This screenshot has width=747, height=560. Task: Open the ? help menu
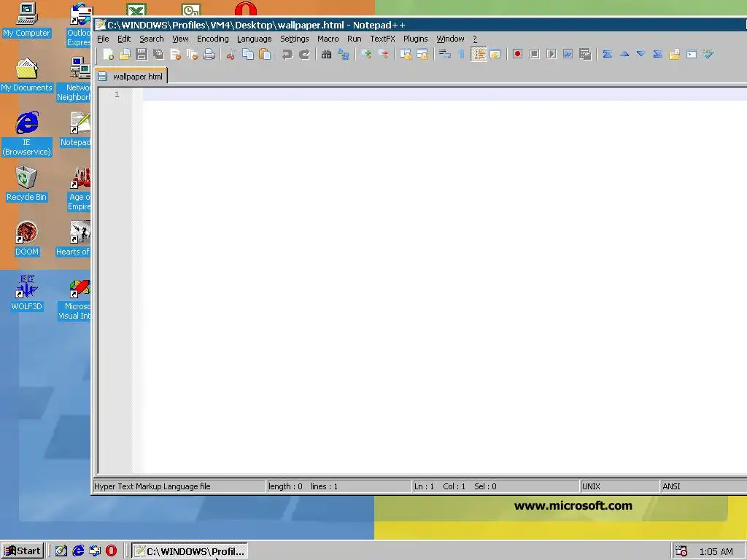tap(474, 39)
